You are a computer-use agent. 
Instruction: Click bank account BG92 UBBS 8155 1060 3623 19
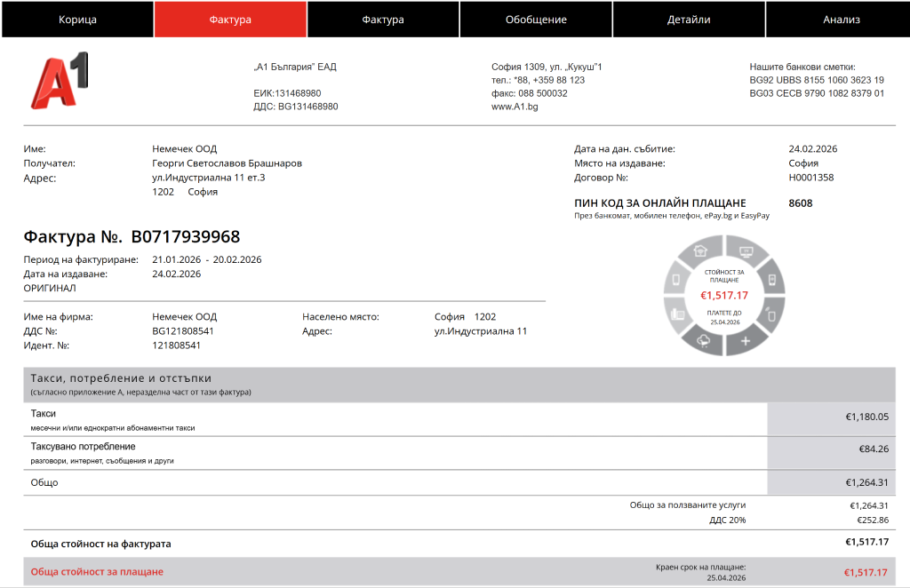(x=817, y=80)
